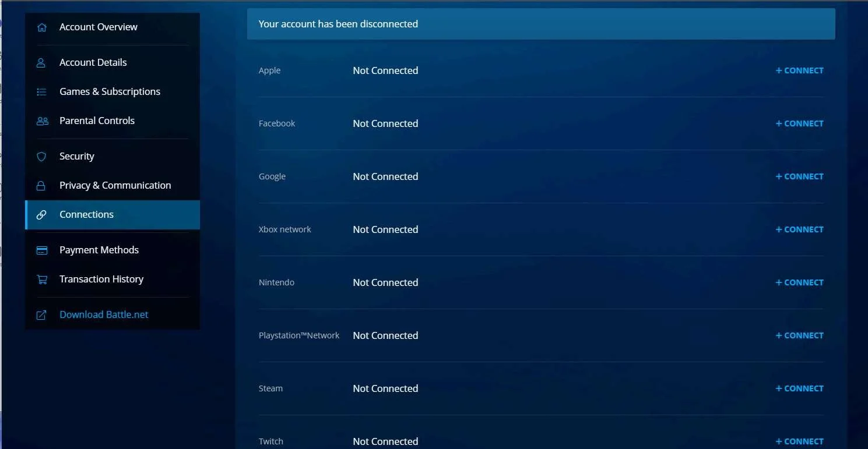Viewport: 868px width, 449px height.
Task: Connect your Facebook account
Action: coord(799,123)
